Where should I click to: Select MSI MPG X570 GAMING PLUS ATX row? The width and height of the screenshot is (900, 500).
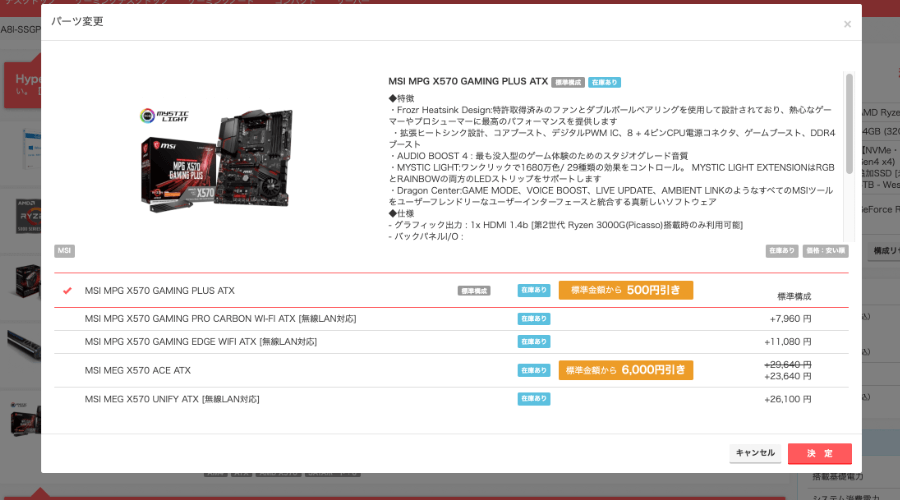tap(451, 291)
